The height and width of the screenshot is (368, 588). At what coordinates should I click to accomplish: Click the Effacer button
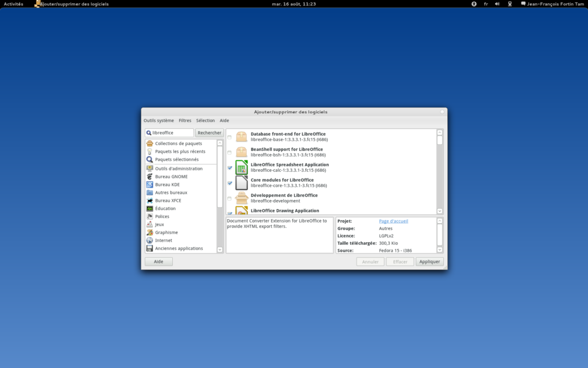coord(400,262)
